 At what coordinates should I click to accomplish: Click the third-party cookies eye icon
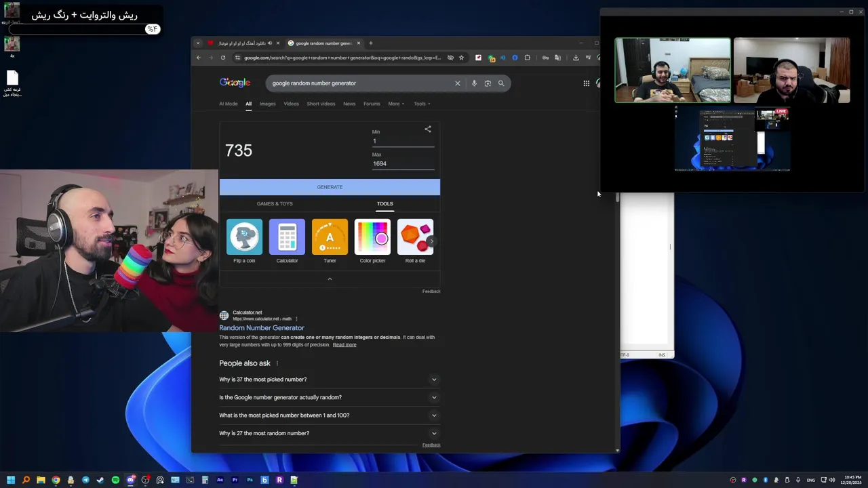(450, 58)
